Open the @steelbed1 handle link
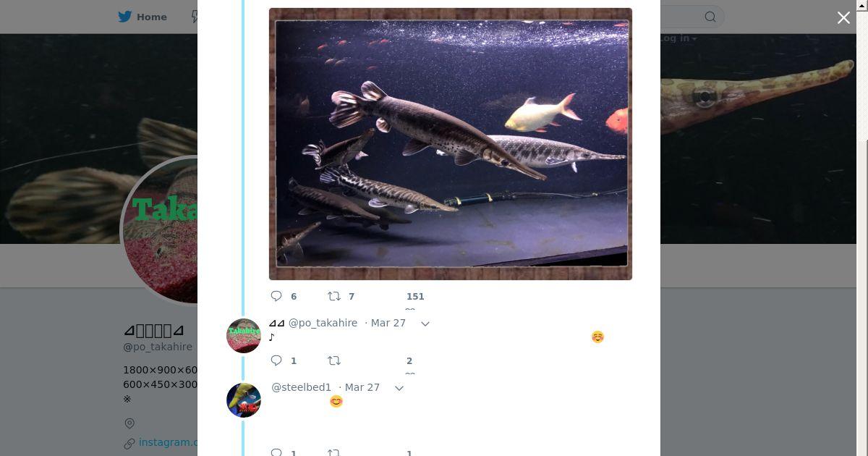 point(301,387)
